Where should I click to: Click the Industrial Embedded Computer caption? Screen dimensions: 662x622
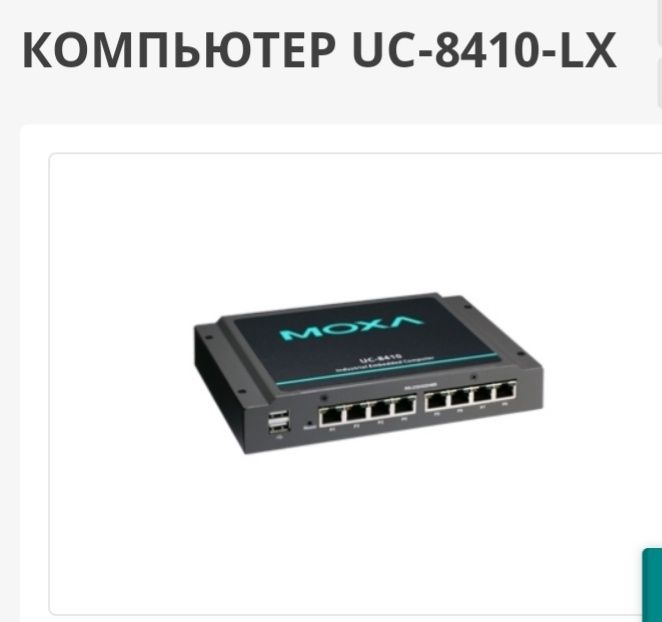[385, 366]
